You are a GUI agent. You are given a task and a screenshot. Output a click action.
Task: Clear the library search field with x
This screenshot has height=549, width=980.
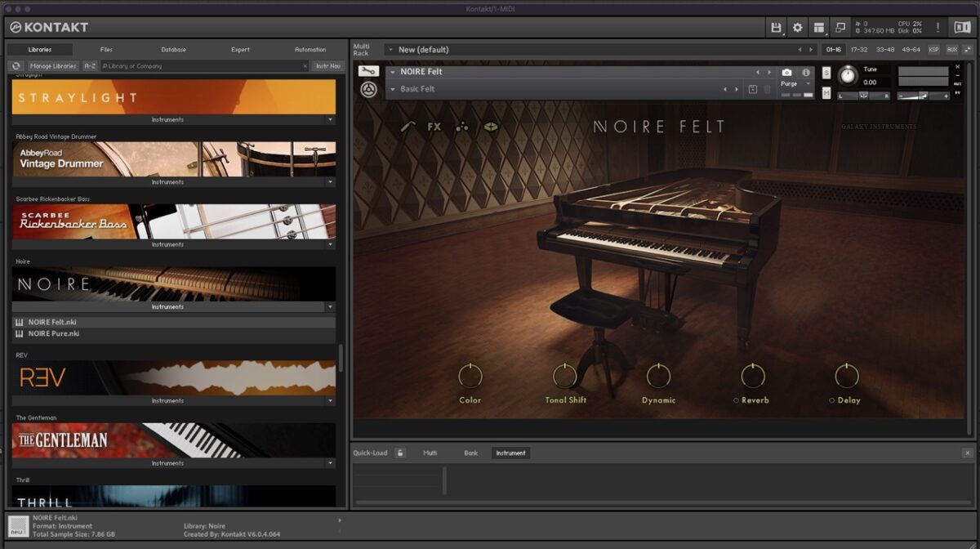[x=305, y=66]
